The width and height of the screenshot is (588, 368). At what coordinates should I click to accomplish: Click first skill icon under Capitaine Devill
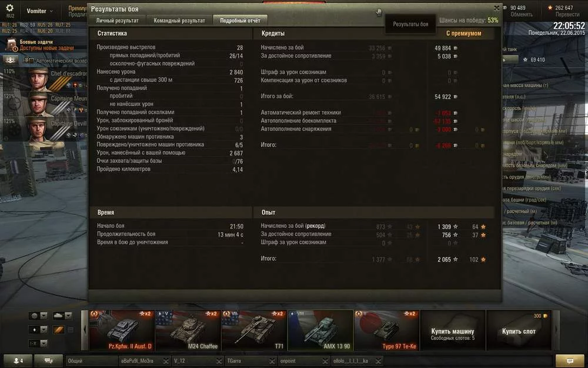pyautogui.click(x=69, y=135)
